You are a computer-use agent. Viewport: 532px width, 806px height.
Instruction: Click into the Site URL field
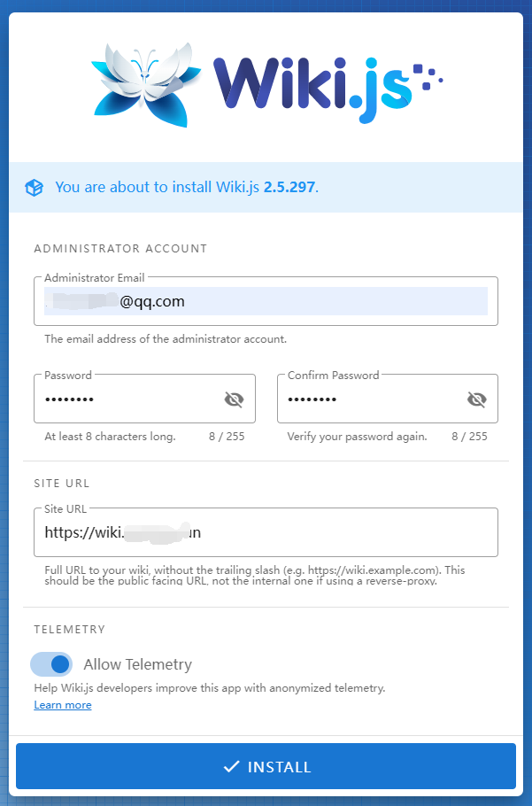click(266, 532)
